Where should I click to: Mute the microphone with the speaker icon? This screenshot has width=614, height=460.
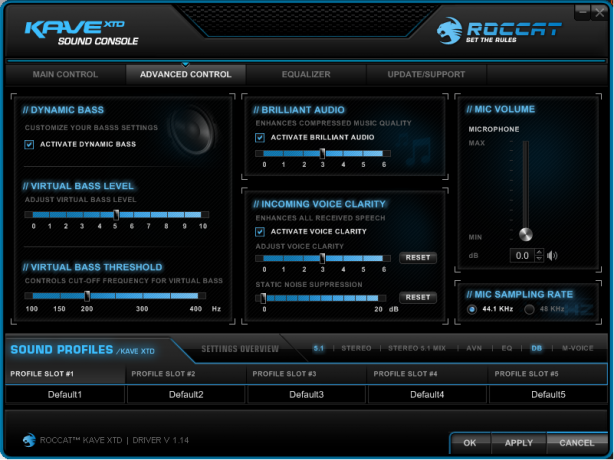pos(552,256)
